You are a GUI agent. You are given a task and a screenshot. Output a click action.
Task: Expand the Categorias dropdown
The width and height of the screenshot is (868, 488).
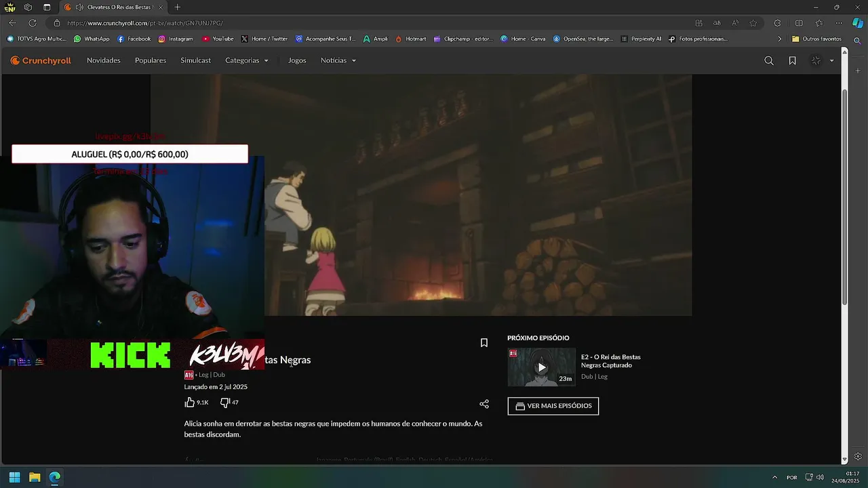[x=247, y=60]
